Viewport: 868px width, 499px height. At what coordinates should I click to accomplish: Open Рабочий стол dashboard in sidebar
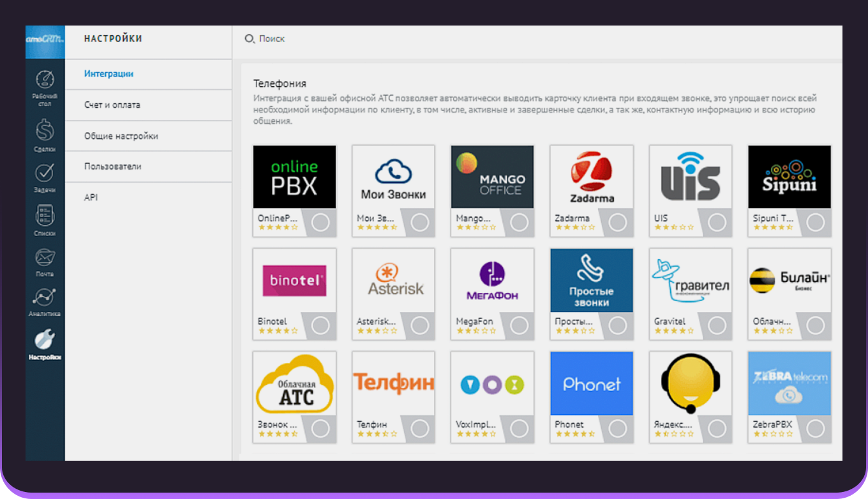[45, 87]
